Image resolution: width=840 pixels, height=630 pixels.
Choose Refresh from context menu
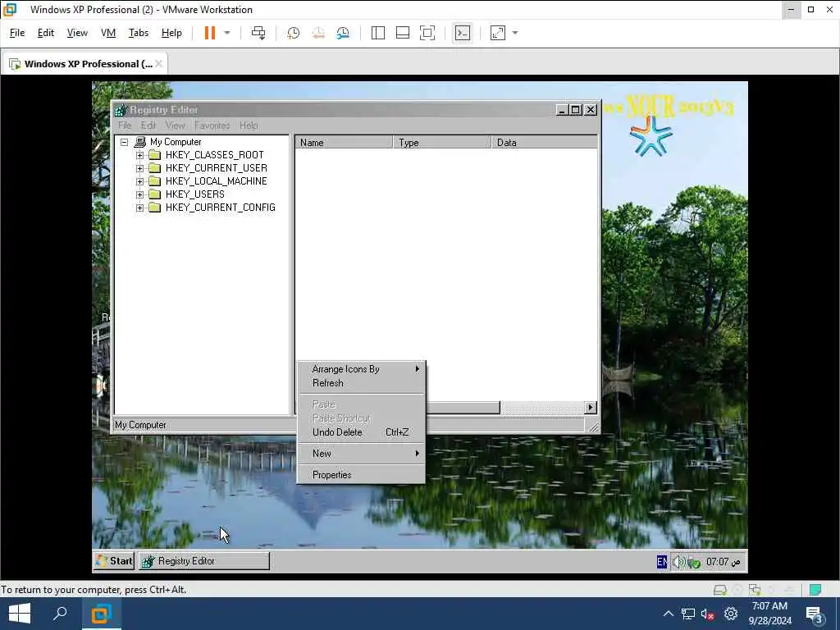pos(362,383)
